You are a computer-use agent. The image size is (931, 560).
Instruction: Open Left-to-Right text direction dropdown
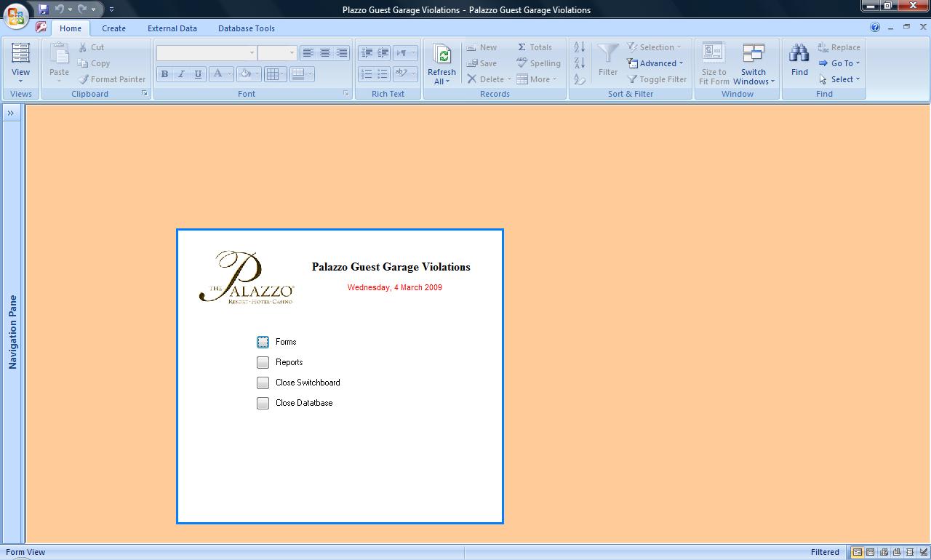click(x=404, y=52)
